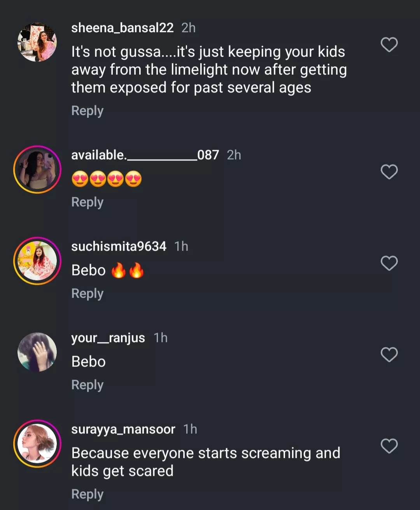This screenshot has height=510, width=420.
Task: Reply to your__ranjus's comment
Action: coord(87,385)
